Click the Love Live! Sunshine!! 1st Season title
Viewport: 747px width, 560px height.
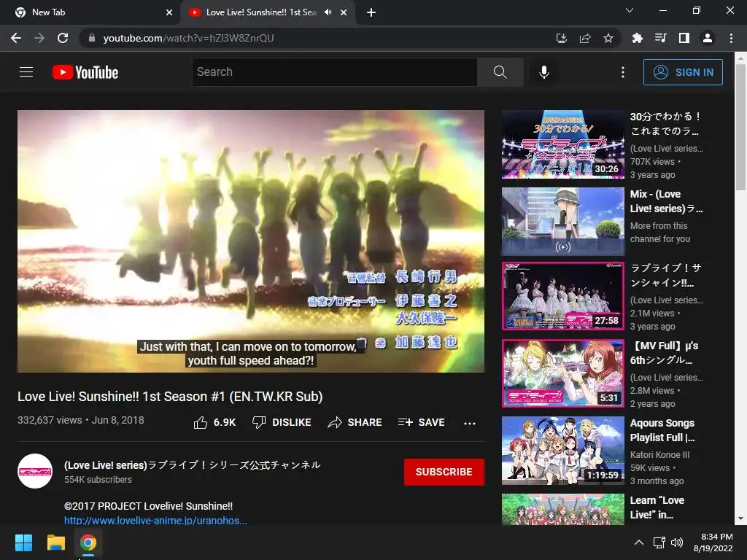pos(170,397)
